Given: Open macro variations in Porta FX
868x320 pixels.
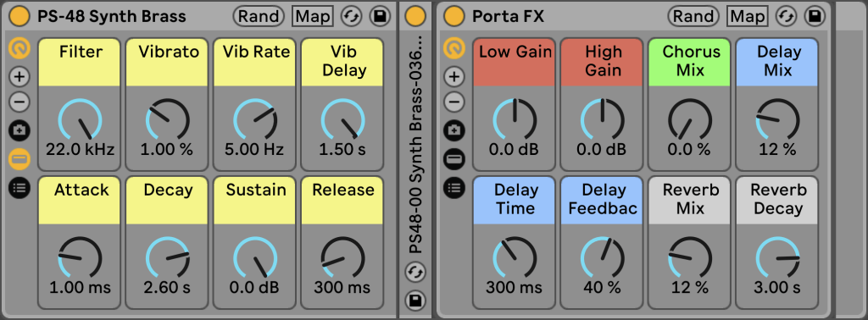Looking at the screenshot, I should (x=455, y=130).
